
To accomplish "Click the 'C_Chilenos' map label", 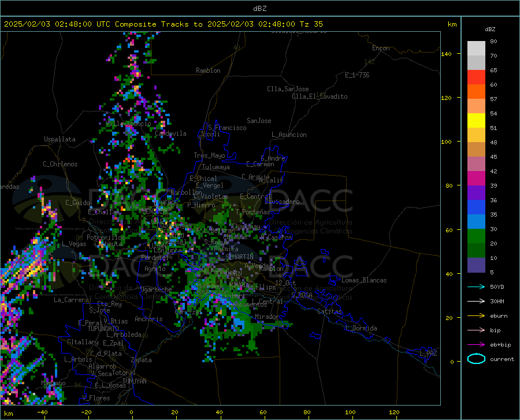I will pos(60,164).
